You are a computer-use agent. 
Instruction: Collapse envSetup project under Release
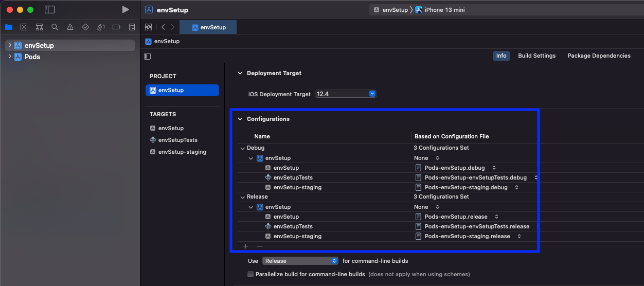click(251, 207)
